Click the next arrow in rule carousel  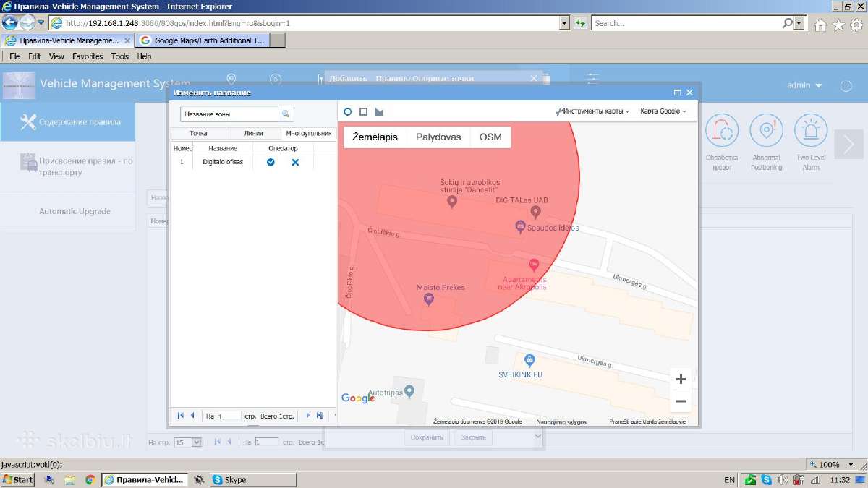[x=848, y=143]
